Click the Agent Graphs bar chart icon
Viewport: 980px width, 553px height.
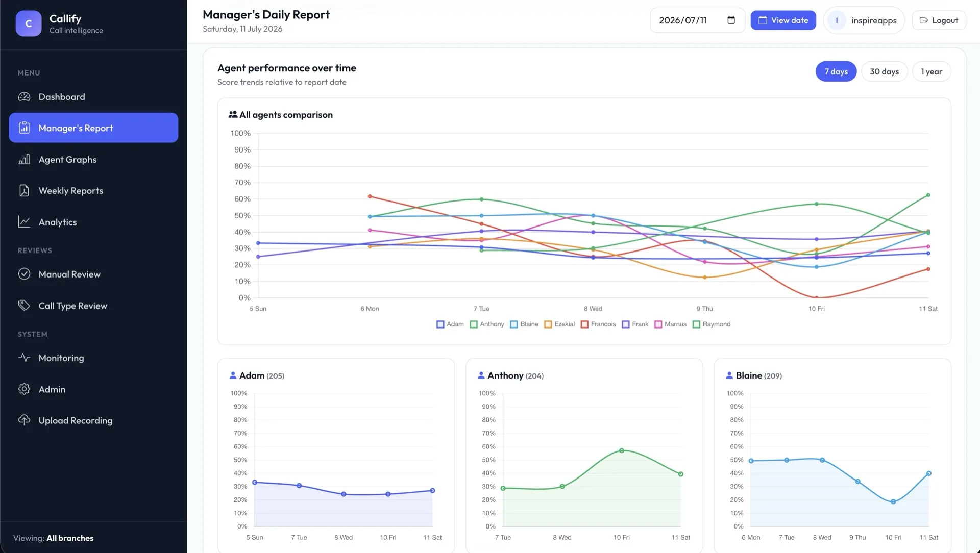[24, 160]
